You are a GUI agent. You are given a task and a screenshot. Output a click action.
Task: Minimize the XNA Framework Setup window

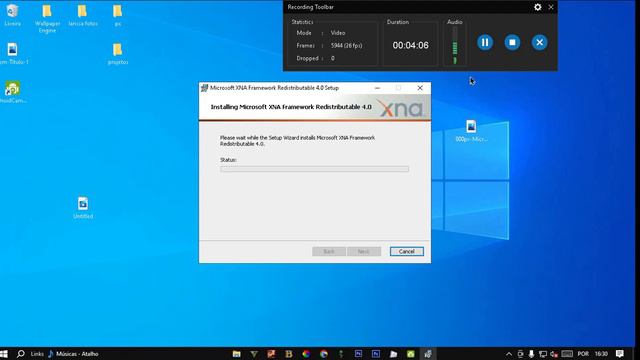coord(377,88)
